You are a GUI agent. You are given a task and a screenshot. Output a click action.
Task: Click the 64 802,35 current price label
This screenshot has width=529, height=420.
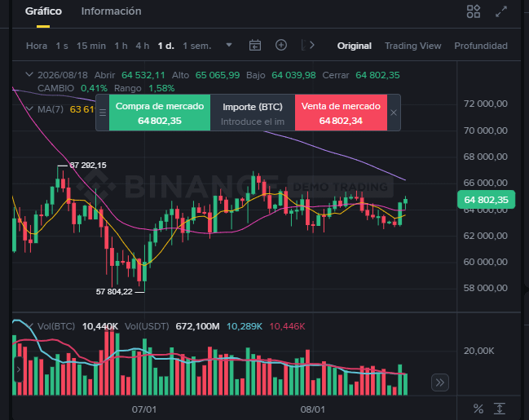point(486,200)
